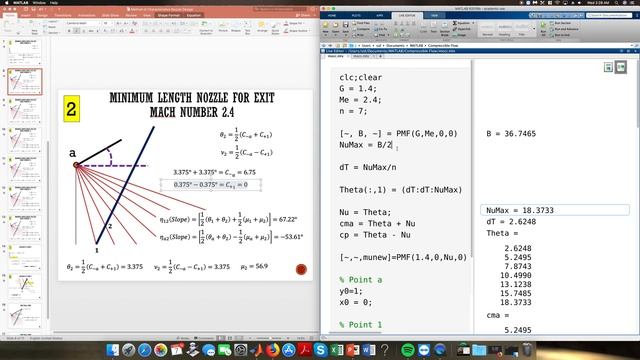
Task: Open Finder from the Dock
Action: [x=113, y=350]
